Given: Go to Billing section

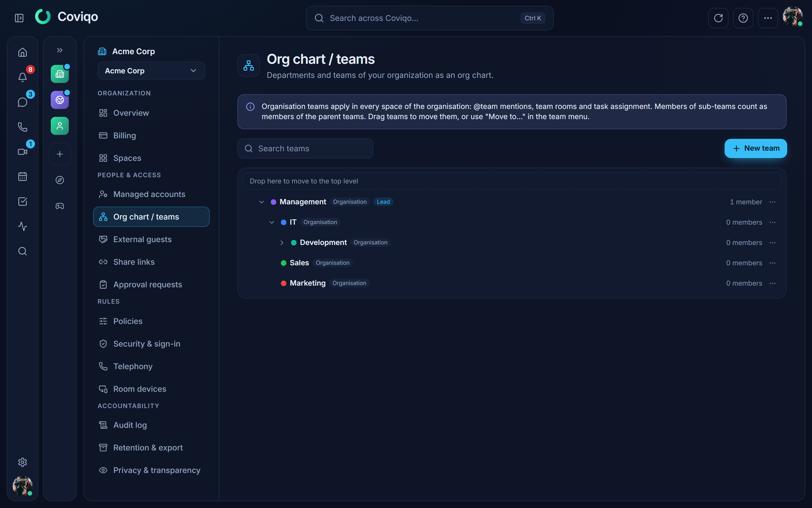Looking at the screenshot, I should tap(151, 135).
